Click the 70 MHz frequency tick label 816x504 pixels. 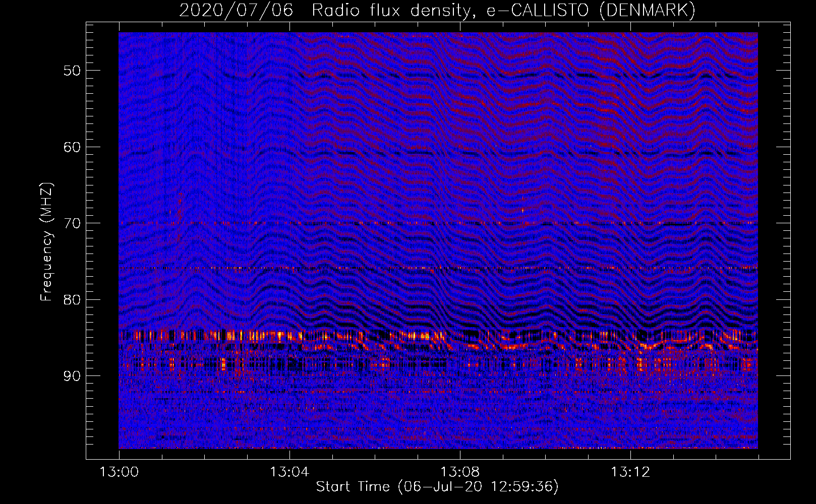(x=72, y=223)
